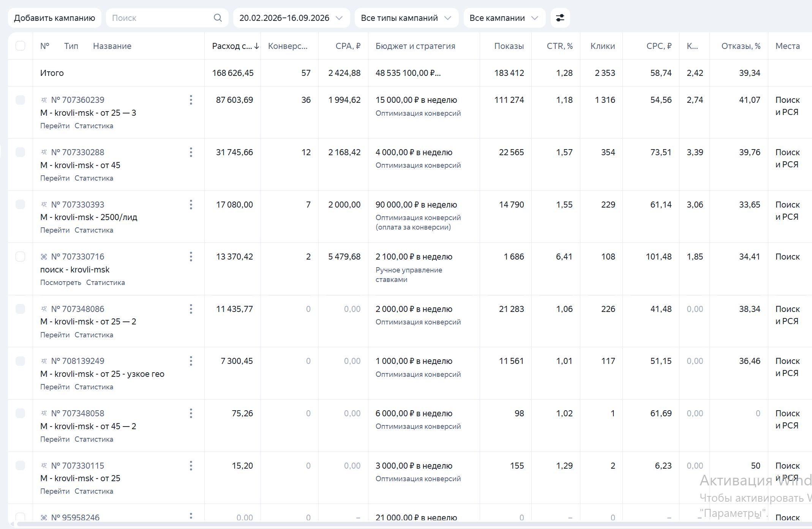This screenshot has height=529, width=812.
Task: Open Статистика link for campaign 707330393
Action: coord(94,230)
